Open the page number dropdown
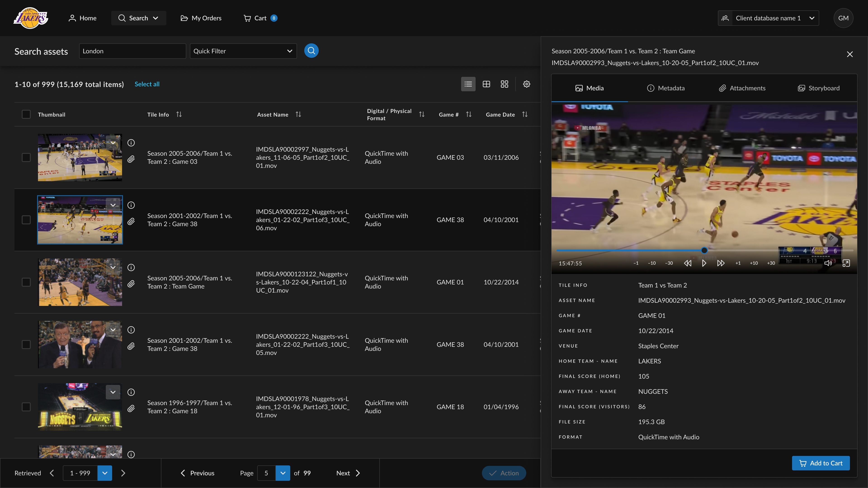This screenshot has width=868, height=488. point(283,473)
